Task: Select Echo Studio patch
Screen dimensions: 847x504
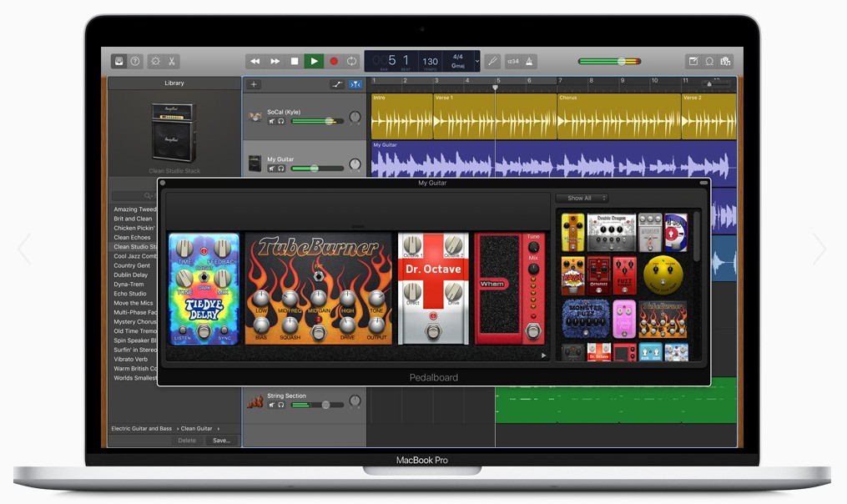Action: pos(129,294)
